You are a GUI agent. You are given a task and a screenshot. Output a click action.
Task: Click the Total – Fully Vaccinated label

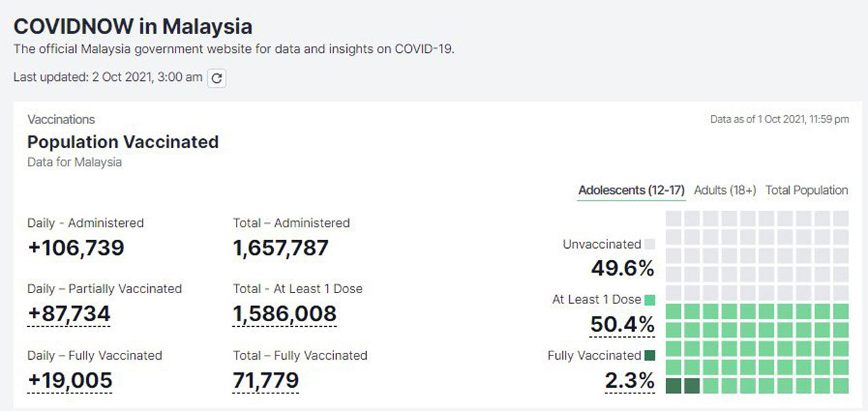point(300,356)
